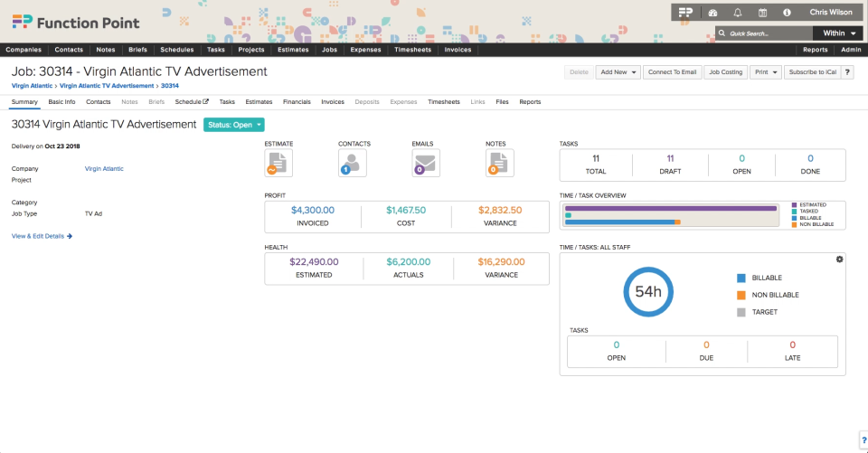Viewport: 868px width, 453px height.
Task: Click the 54h donut chart
Action: click(648, 292)
